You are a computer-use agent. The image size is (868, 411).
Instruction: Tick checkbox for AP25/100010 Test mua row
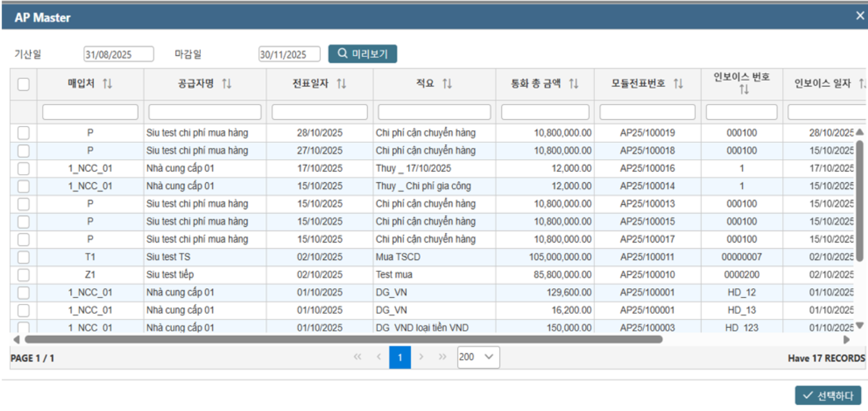(x=23, y=274)
